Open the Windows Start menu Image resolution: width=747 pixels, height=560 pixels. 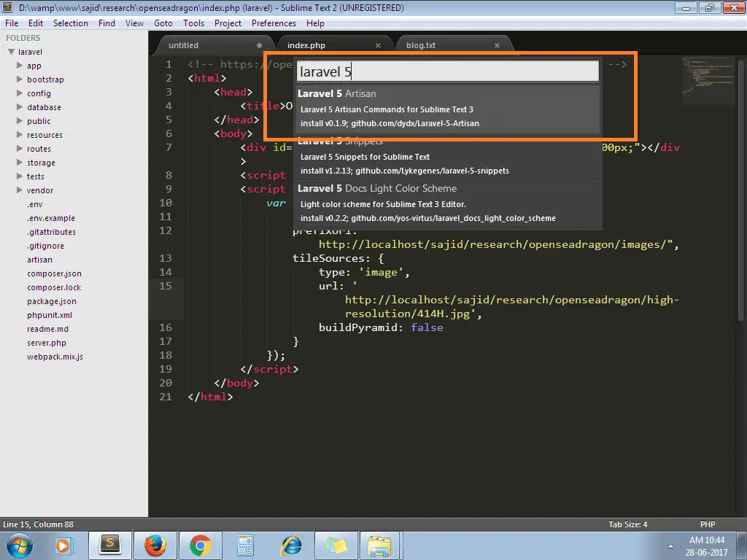(x=19, y=545)
